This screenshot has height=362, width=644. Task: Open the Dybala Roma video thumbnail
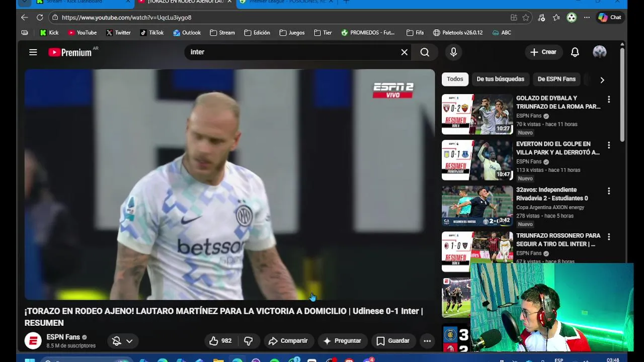477,114
